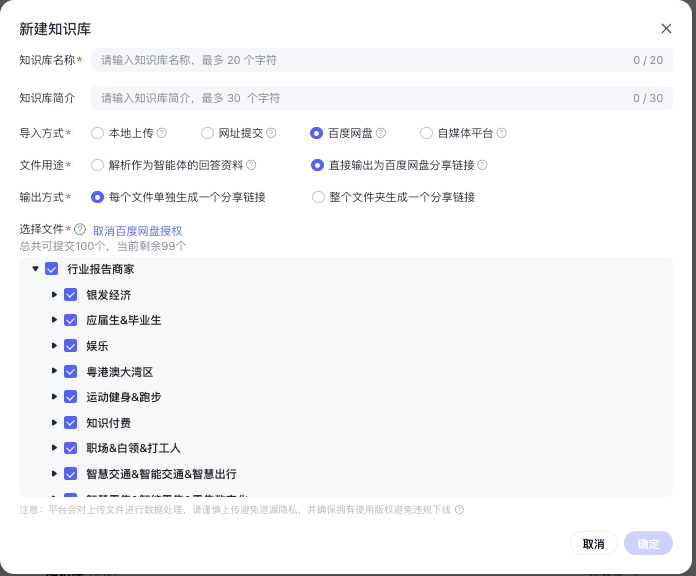The image size is (696, 576).
Task: Click help icon beside 百度网盘
Action: [x=381, y=133]
